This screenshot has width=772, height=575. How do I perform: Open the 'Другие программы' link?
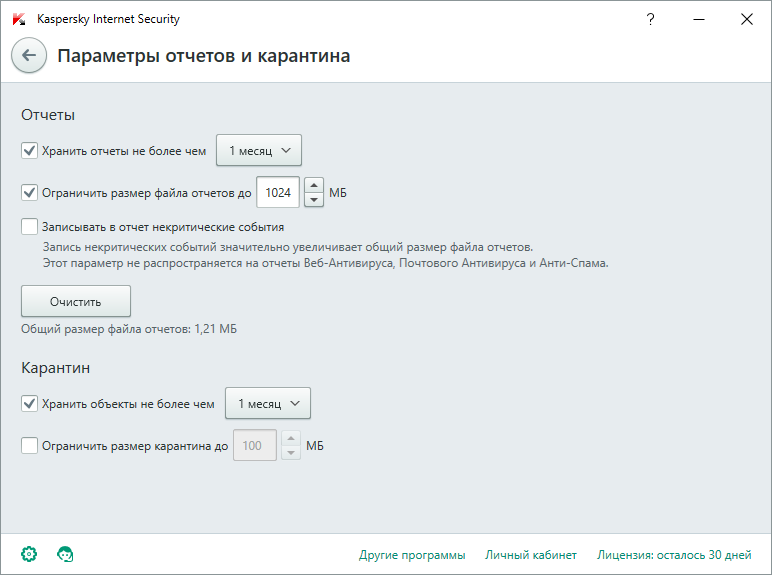point(412,555)
